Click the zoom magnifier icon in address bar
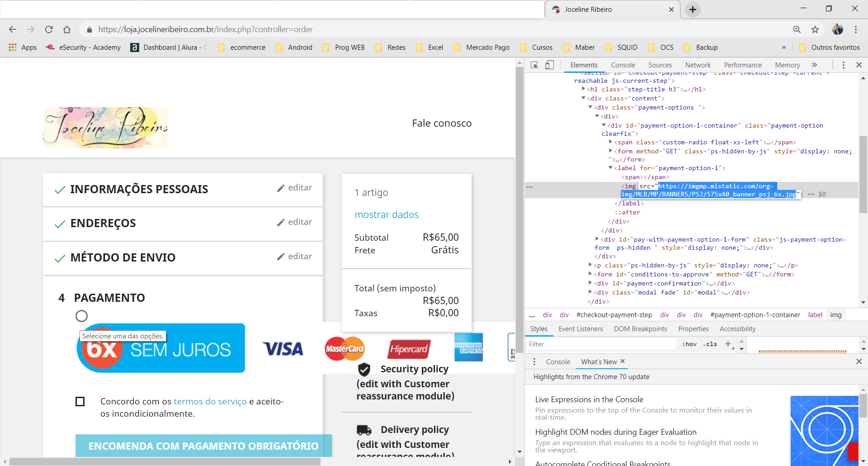The height and width of the screenshot is (466, 868). [797, 29]
